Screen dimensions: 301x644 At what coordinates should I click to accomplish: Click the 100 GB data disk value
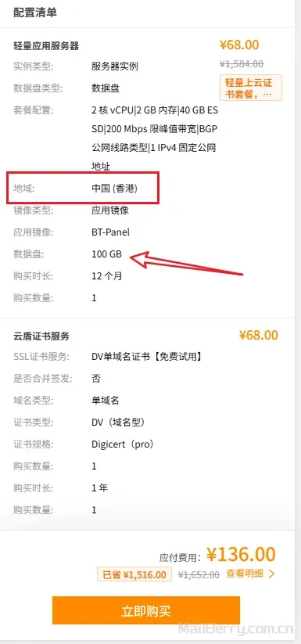(106, 254)
